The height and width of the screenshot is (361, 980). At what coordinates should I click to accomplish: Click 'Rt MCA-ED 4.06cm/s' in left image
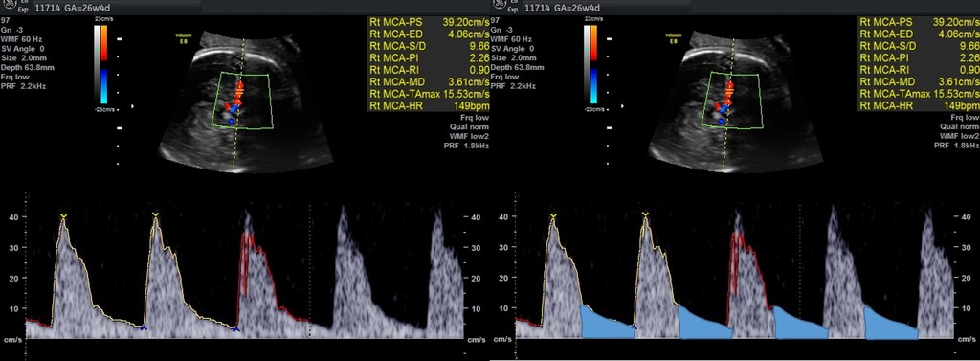(430, 34)
